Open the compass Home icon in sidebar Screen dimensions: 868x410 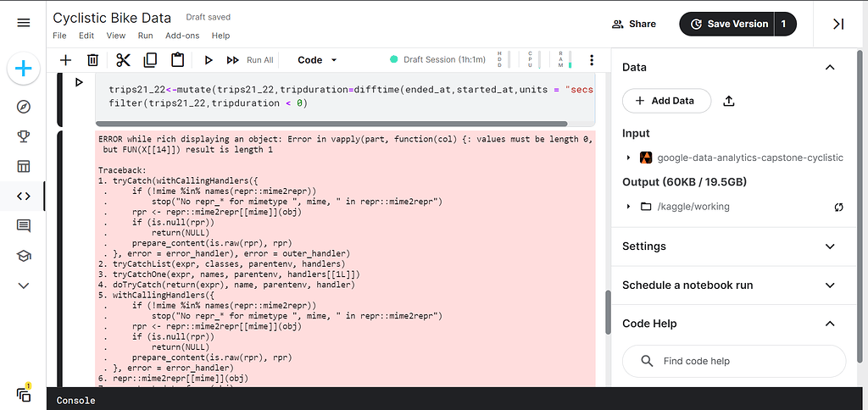coord(23,107)
